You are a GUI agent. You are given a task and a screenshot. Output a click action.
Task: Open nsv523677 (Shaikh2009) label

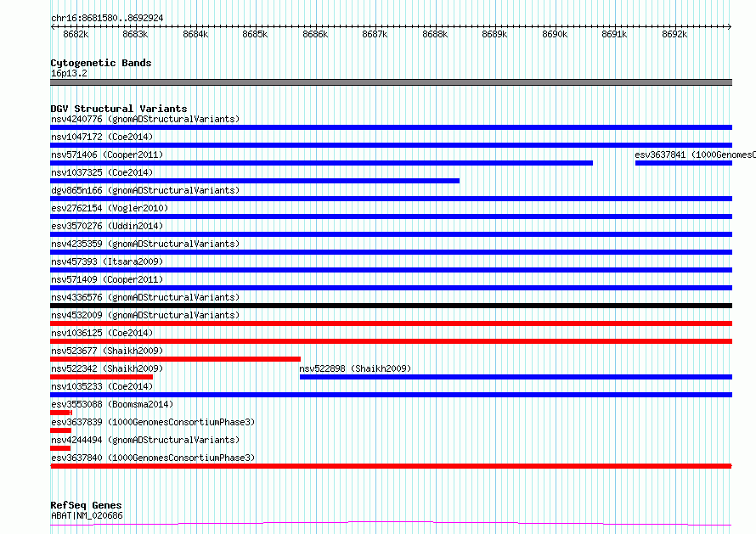point(107,351)
